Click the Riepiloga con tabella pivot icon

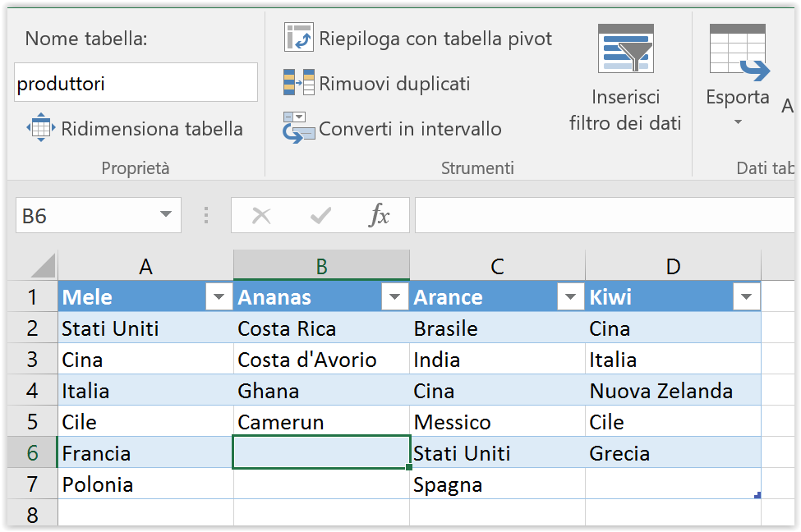299,38
